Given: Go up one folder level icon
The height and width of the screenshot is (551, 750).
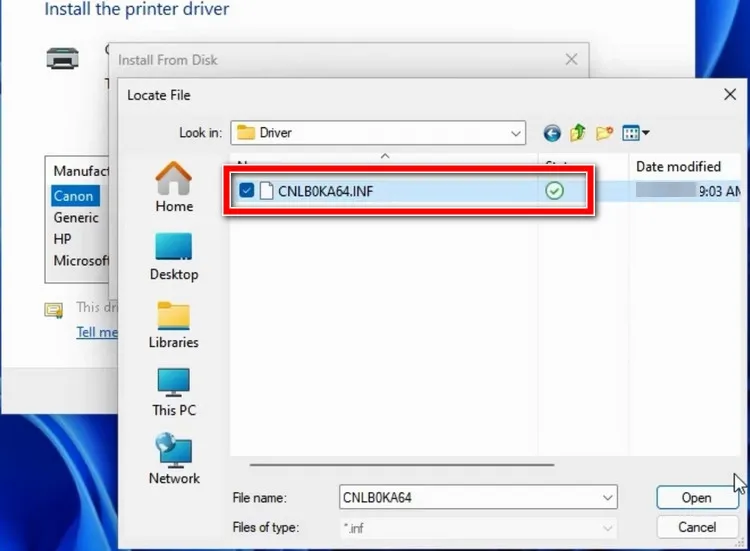Looking at the screenshot, I should point(578,132).
